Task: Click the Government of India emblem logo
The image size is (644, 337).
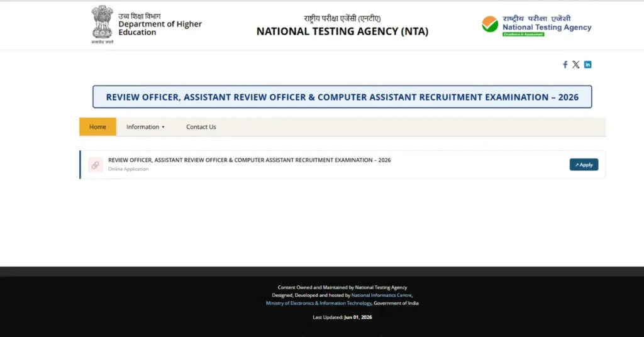Action: [103, 25]
